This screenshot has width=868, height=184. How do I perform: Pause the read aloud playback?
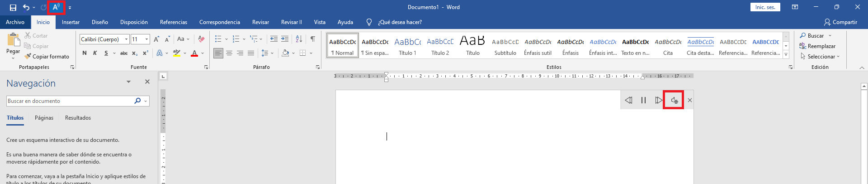(643, 100)
